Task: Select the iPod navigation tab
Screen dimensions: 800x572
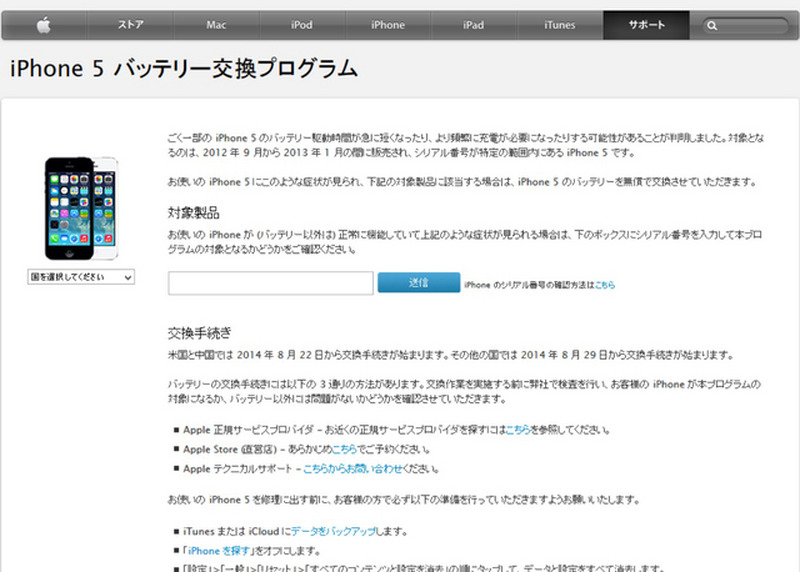Action: coord(302,24)
